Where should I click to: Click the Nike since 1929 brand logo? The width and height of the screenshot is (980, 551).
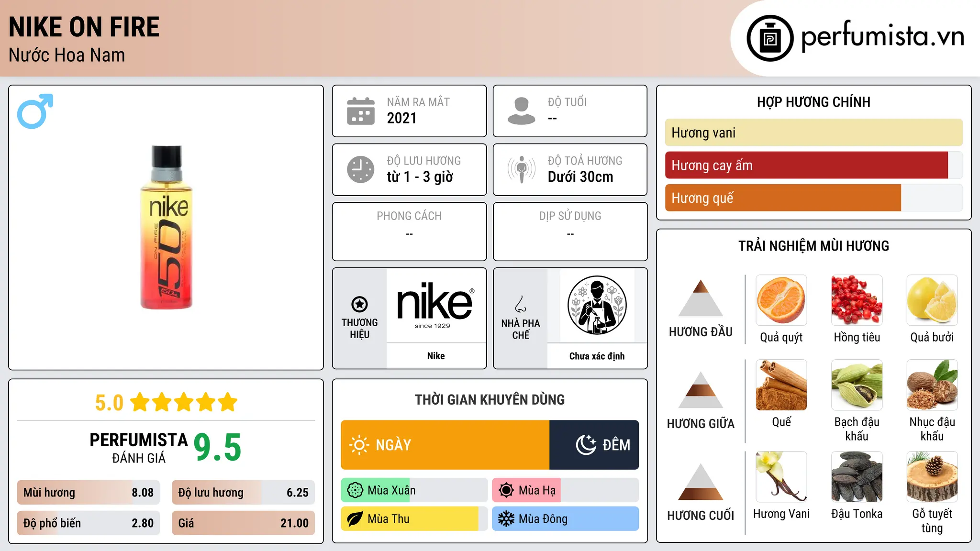(435, 305)
